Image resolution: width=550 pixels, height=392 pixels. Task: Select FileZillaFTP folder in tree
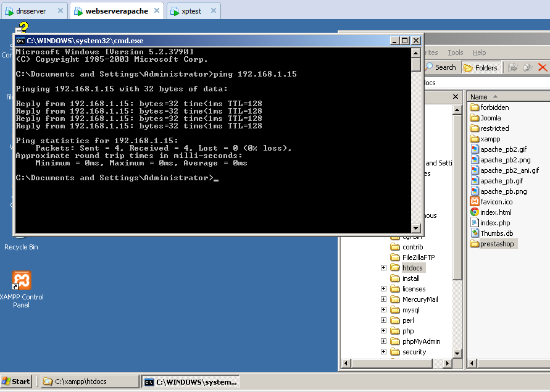412,257
